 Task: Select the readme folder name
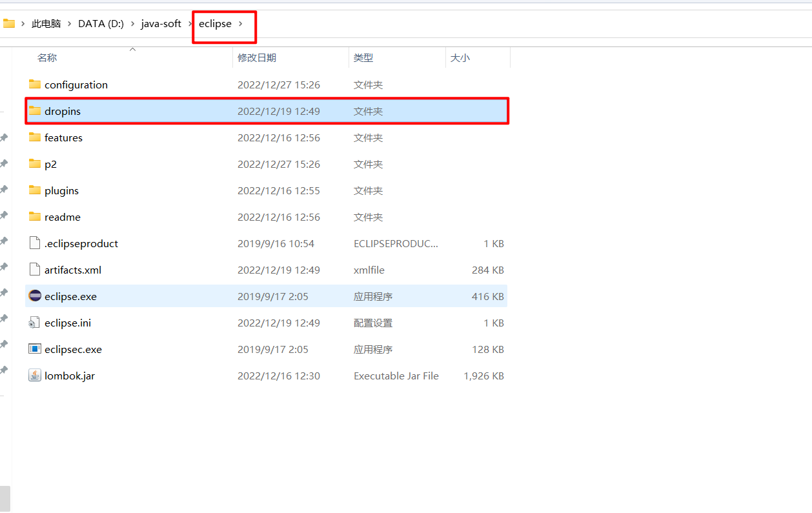coord(63,217)
